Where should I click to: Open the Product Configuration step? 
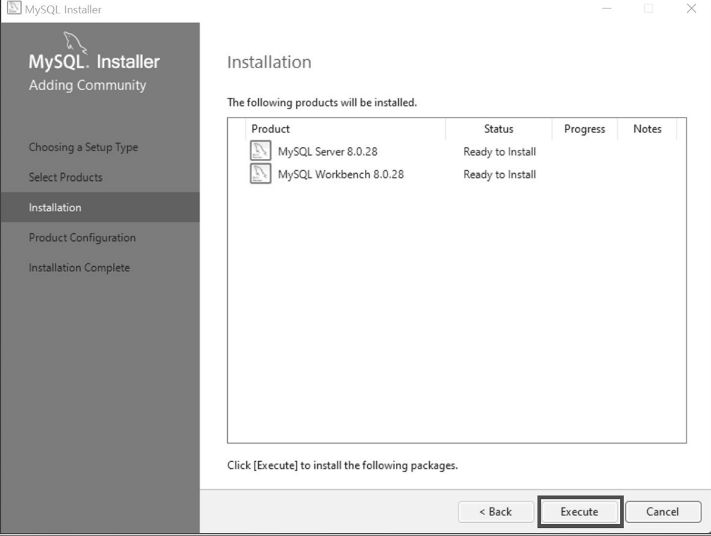click(82, 238)
